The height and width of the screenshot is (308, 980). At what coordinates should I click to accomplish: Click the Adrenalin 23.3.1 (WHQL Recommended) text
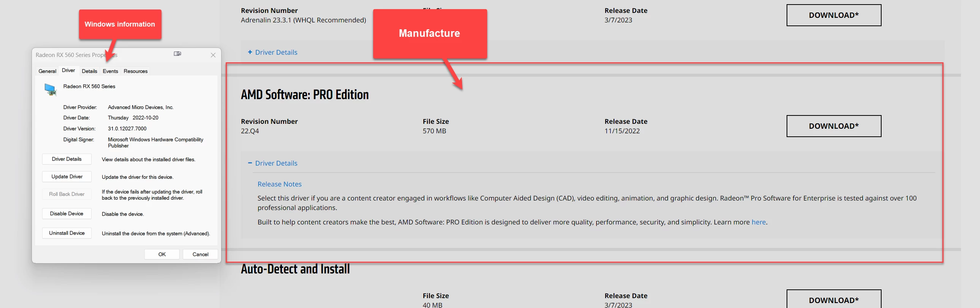pyautogui.click(x=303, y=20)
